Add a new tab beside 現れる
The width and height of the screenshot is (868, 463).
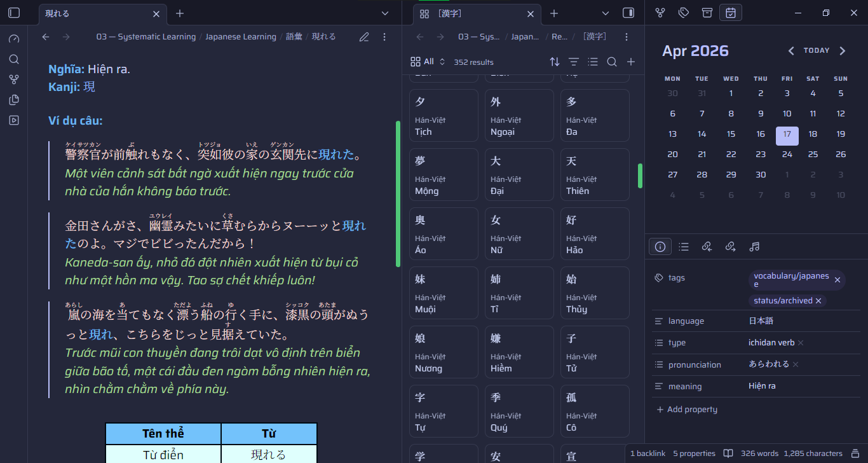coord(180,13)
